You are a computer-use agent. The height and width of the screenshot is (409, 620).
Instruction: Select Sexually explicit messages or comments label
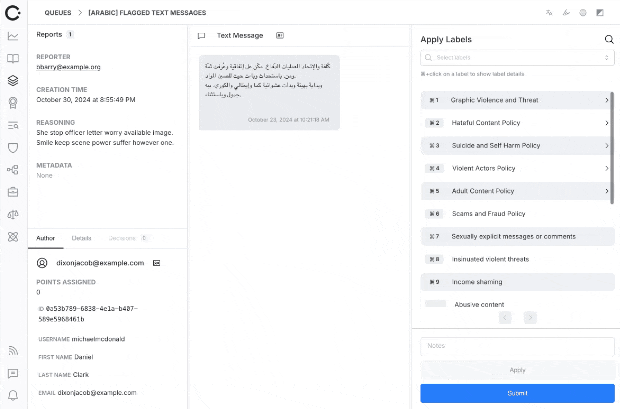point(517,237)
